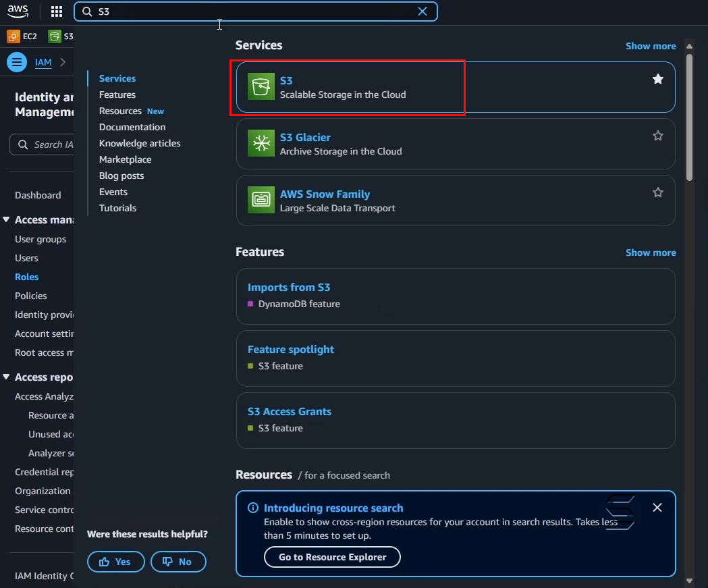Click the scrollbar up arrow

[689, 46]
